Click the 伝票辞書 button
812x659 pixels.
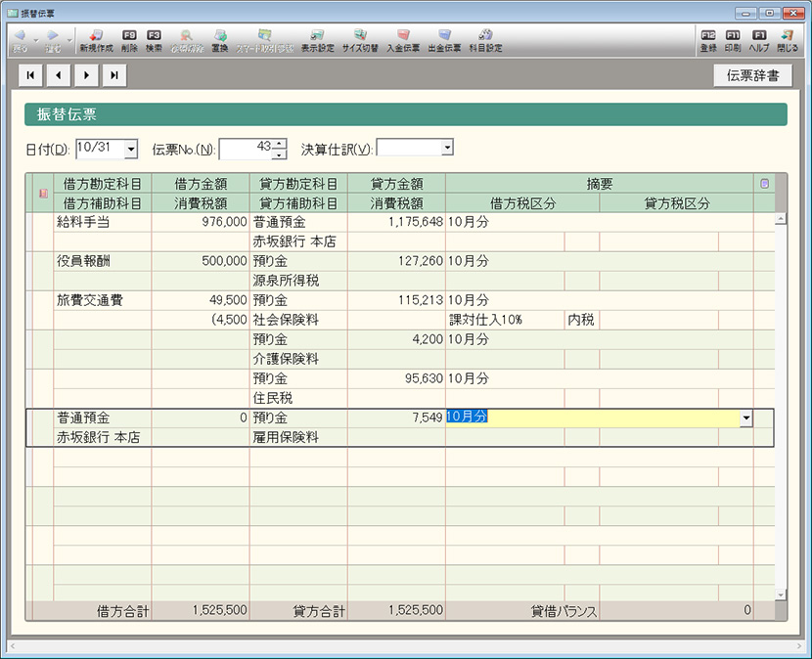[752, 75]
